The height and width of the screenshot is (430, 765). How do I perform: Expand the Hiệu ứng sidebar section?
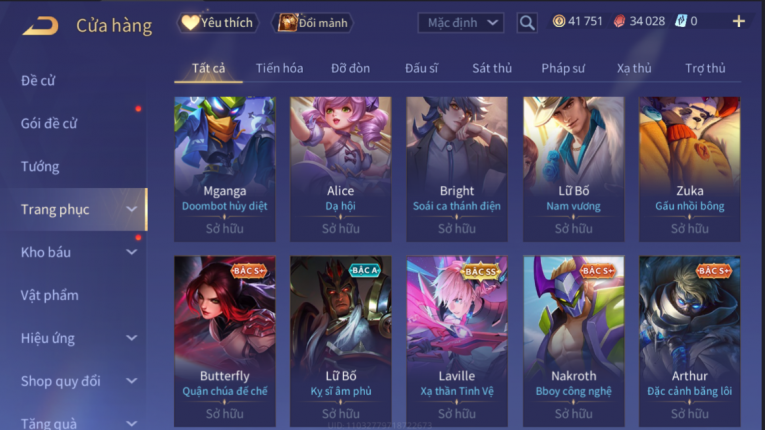[78, 338]
